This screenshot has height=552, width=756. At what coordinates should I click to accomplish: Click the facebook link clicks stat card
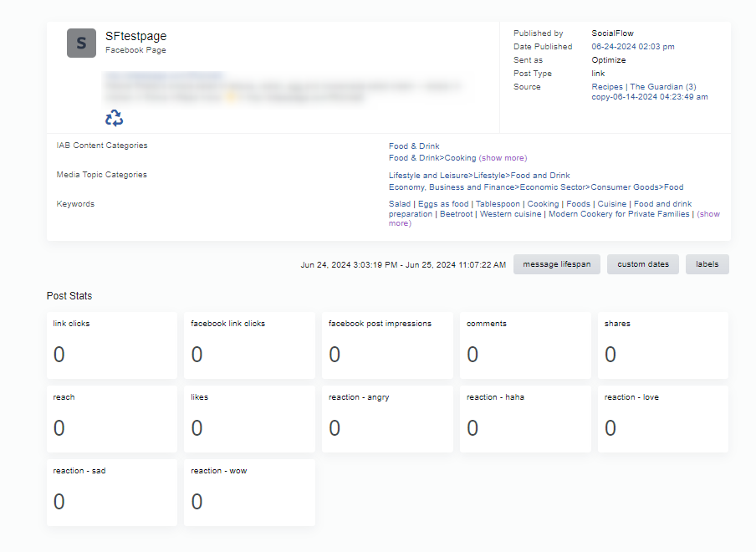[x=249, y=345]
